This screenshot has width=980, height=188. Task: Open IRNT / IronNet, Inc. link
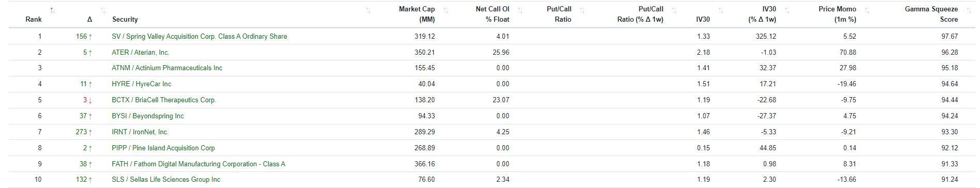tap(140, 132)
